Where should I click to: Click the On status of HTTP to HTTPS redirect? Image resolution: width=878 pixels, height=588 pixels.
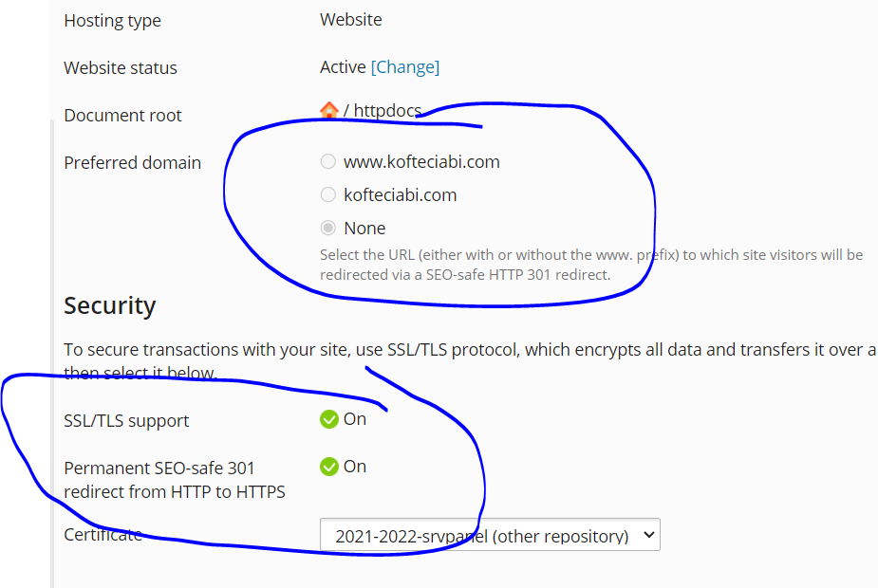[355, 467]
